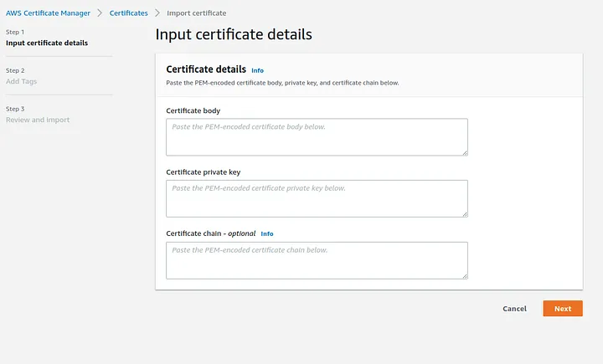Image resolution: width=603 pixels, height=364 pixels.
Task: Click the Certificate chain - optional label
Action: pyautogui.click(x=211, y=233)
